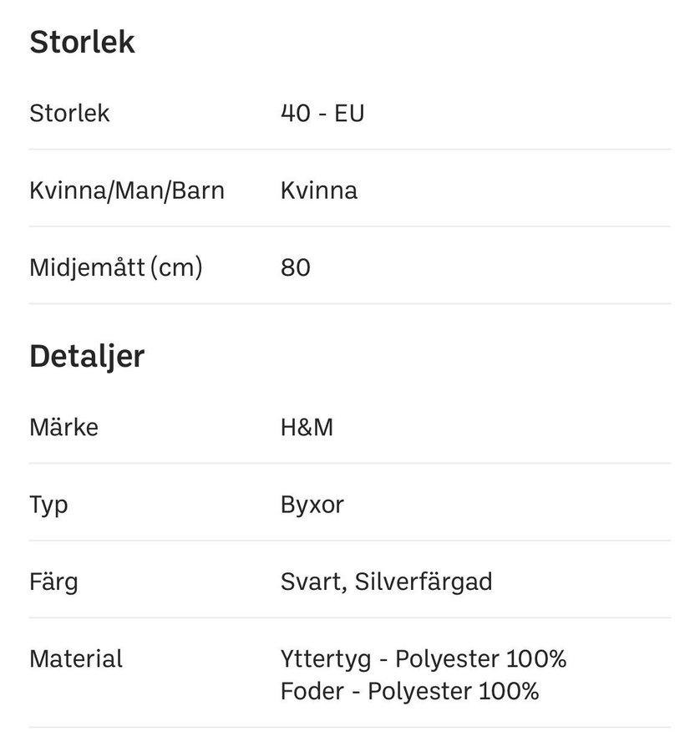Click the Typ row label
Image resolution: width=700 pixels, height=752 pixels.
(48, 505)
